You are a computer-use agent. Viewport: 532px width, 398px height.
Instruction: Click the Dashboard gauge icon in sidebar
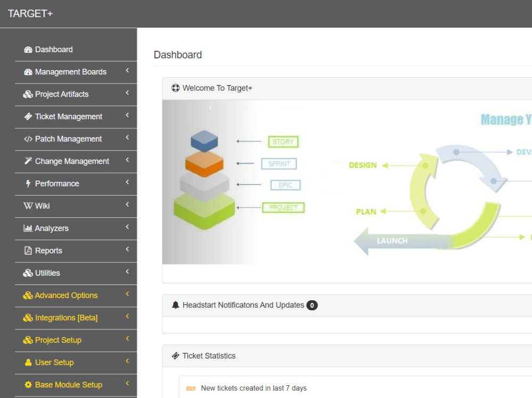tap(28, 50)
